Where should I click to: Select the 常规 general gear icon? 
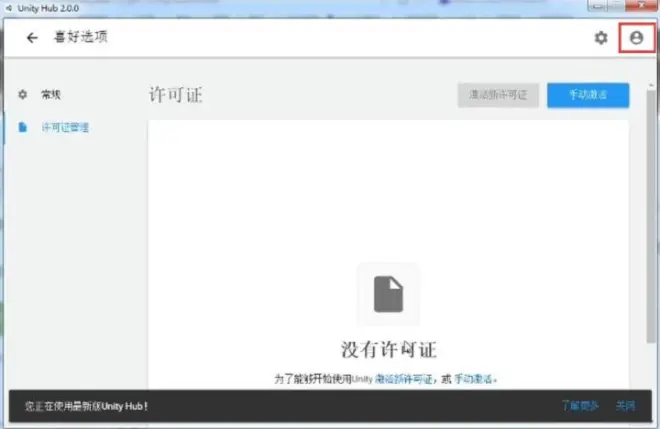23,94
